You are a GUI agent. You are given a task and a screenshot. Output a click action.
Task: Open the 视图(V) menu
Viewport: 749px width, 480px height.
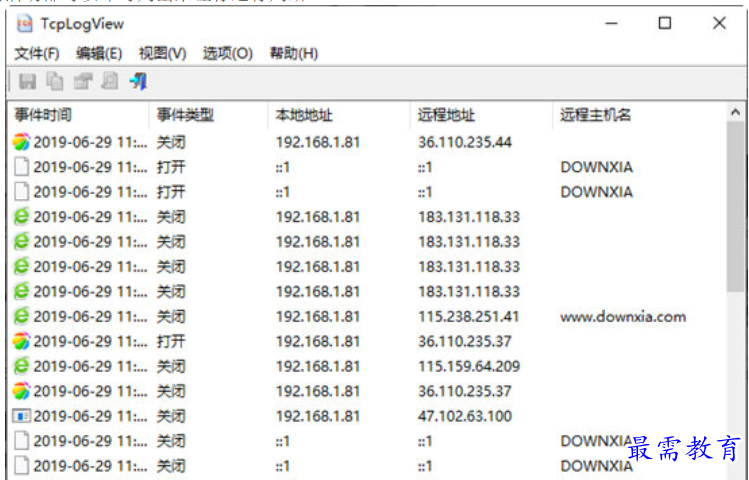162,53
